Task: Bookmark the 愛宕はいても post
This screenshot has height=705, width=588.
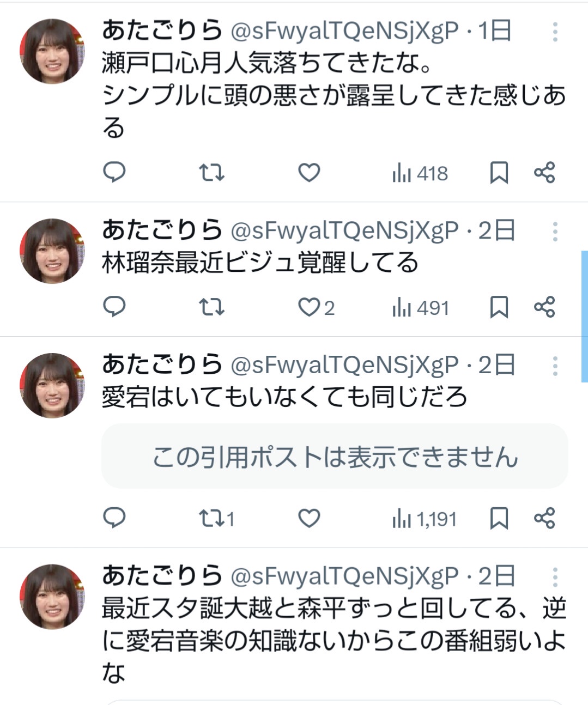Action: click(499, 518)
